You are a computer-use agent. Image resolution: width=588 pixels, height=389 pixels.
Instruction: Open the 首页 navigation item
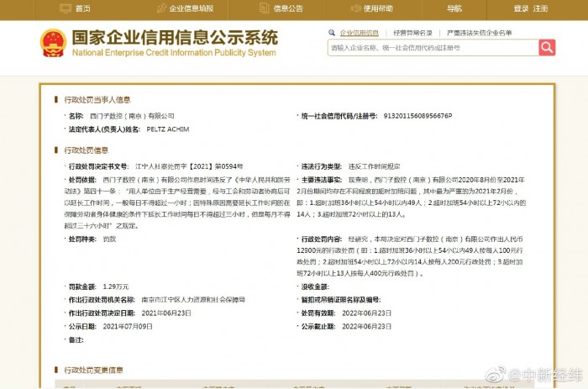coord(82,8)
